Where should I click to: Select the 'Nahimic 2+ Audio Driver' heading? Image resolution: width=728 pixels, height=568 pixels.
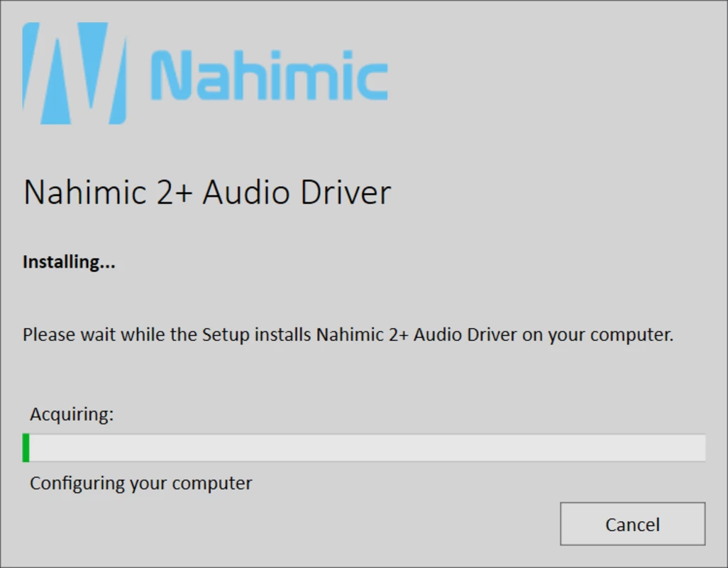207,192
